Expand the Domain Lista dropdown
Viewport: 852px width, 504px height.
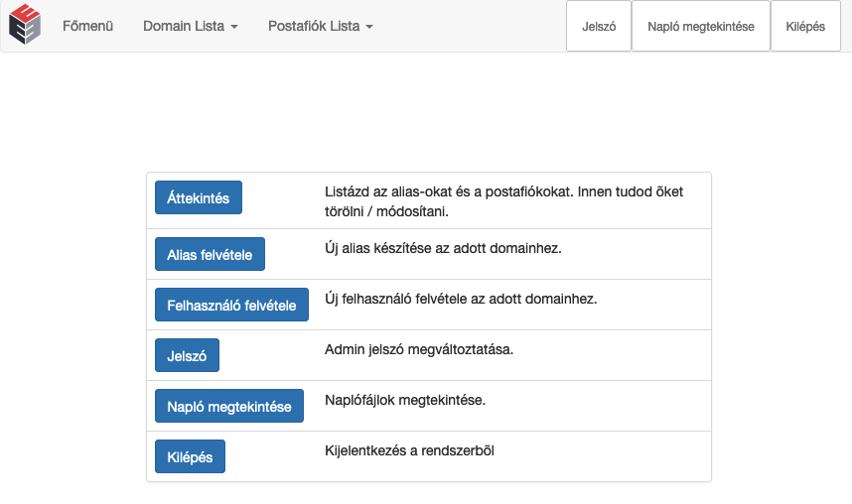click(191, 26)
